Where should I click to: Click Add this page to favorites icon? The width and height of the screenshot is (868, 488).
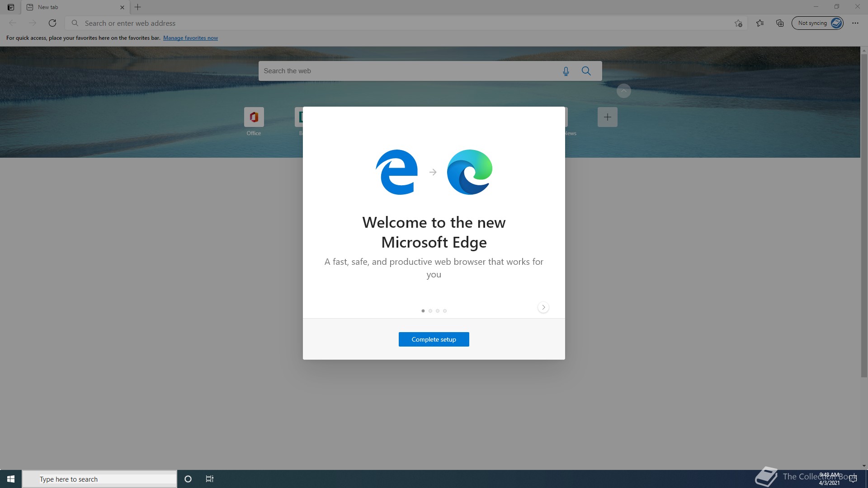tap(738, 23)
